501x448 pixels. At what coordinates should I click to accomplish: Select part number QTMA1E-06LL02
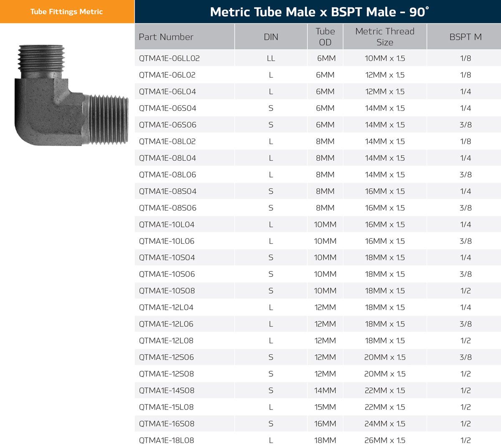[169, 58]
